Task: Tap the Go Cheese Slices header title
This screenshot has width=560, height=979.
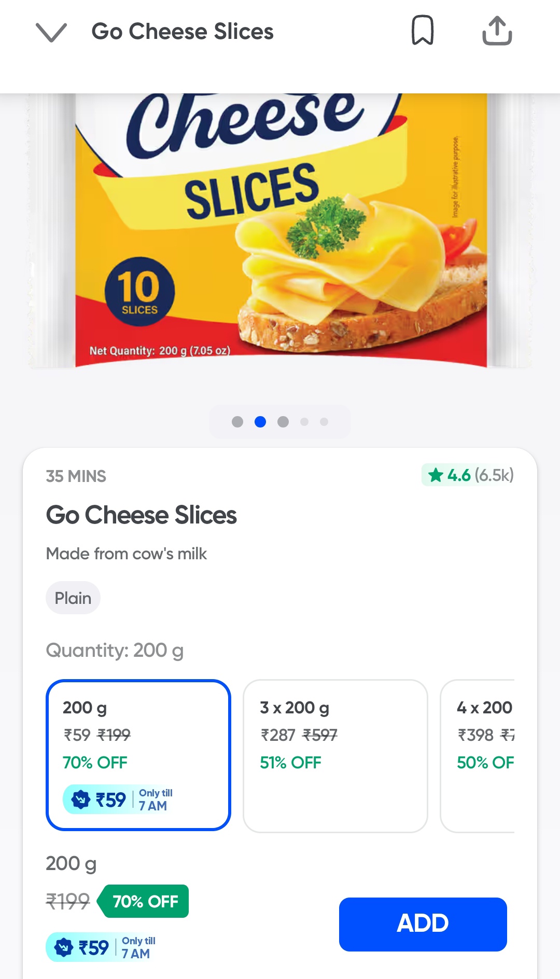Action: (x=183, y=32)
